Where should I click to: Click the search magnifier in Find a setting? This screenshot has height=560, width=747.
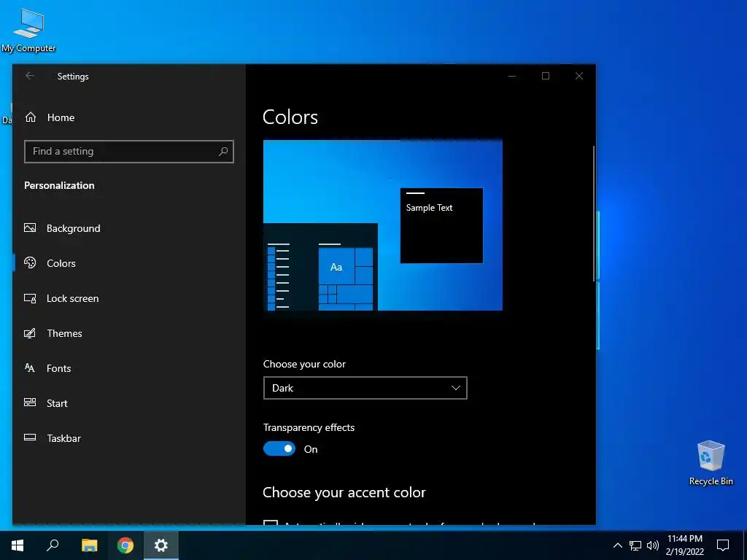223,152
